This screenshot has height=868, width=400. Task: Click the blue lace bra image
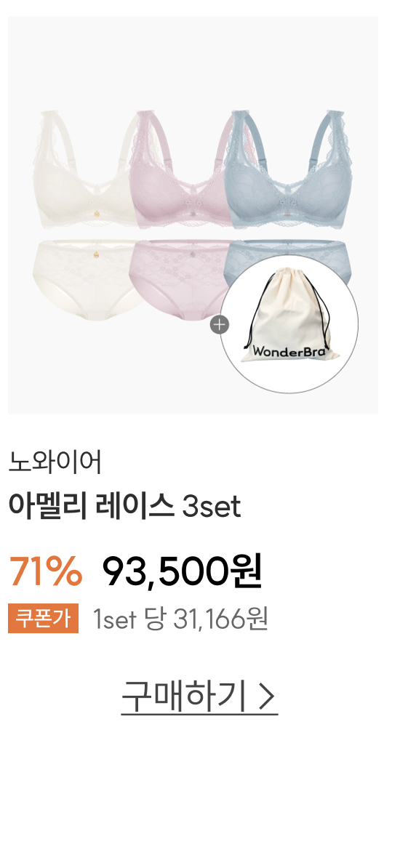(x=292, y=169)
